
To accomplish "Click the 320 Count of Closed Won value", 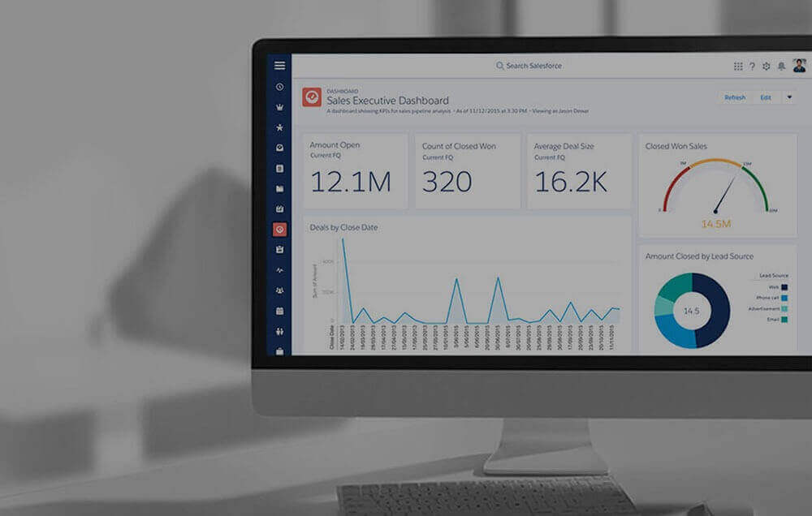I will [447, 182].
